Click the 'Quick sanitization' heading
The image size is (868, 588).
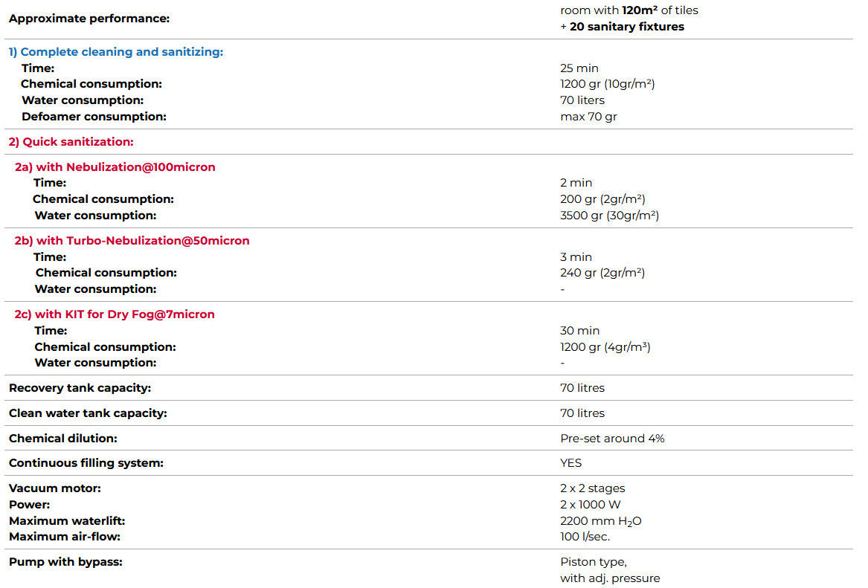point(71,142)
